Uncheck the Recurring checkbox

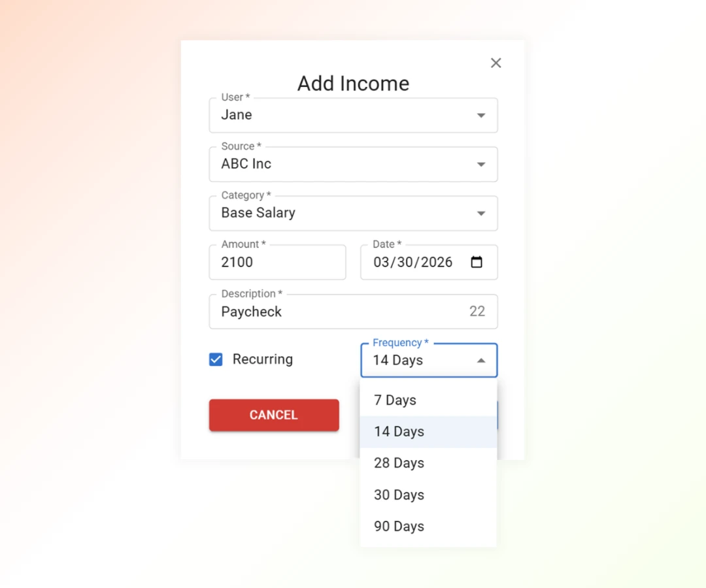coord(216,359)
